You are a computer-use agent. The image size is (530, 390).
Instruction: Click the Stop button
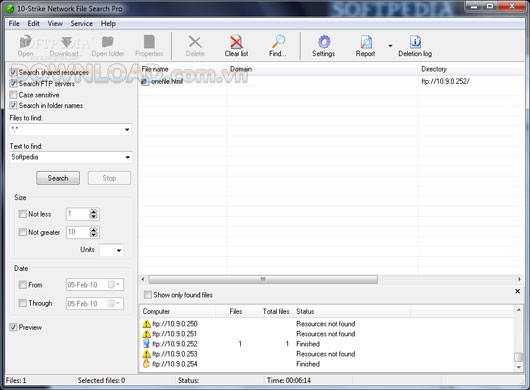(109, 178)
